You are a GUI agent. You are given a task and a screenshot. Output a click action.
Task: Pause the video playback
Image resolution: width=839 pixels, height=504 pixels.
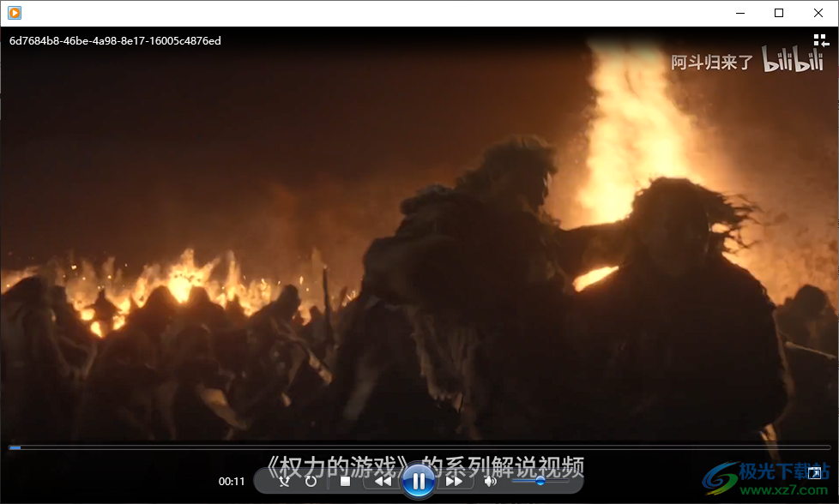pyautogui.click(x=419, y=482)
